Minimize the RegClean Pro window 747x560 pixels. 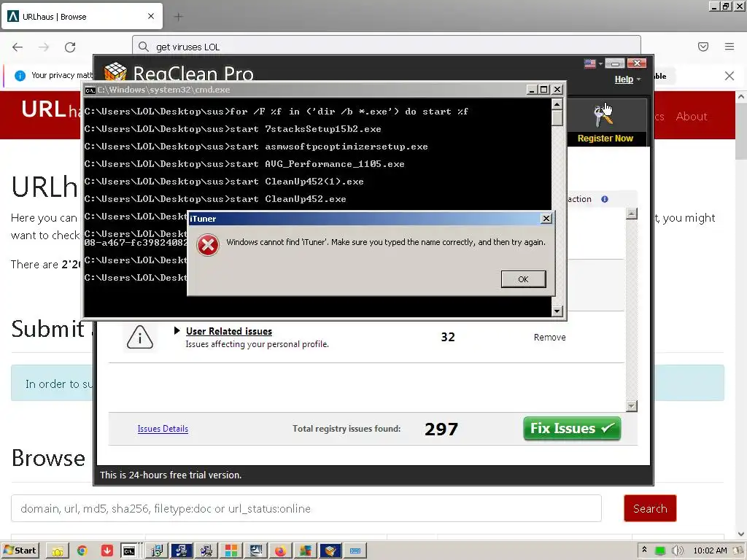(x=615, y=63)
